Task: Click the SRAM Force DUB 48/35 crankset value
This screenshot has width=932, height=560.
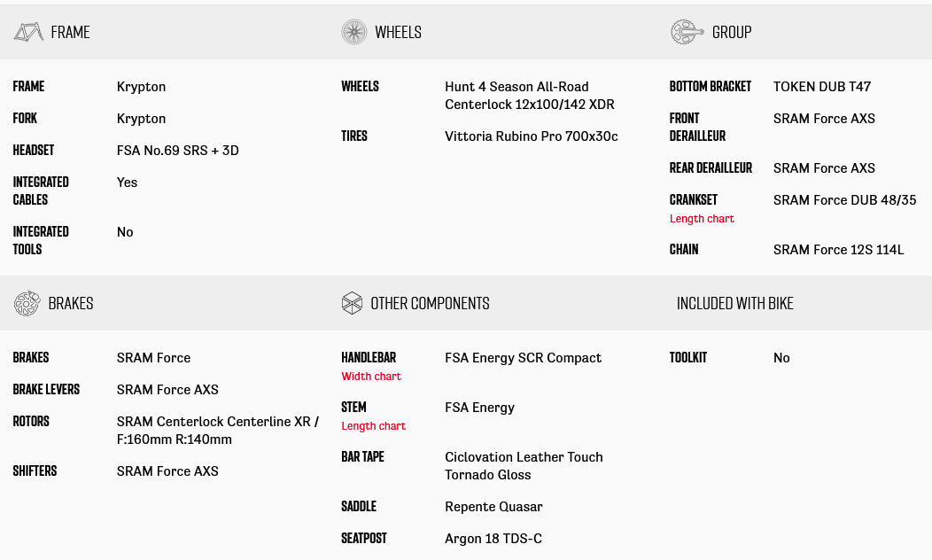Action: pos(844,200)
